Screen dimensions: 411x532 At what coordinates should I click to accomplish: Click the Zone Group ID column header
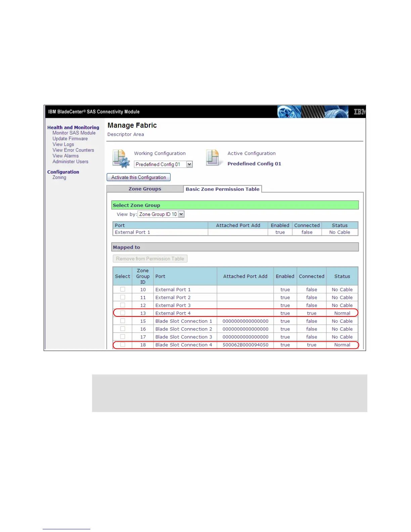(x=143, y=276)
